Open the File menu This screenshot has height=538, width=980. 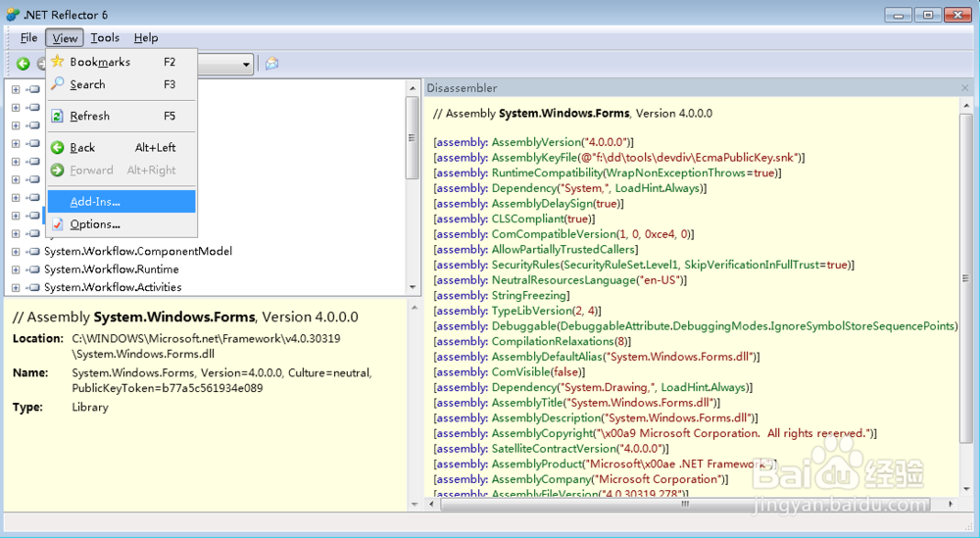(x=28, y=38)
